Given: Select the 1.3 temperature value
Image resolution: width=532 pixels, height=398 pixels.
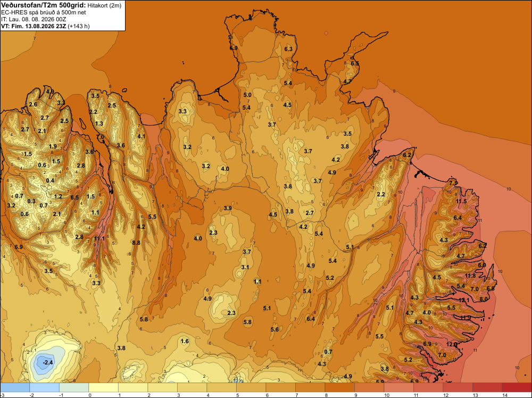Looking at the screenshot, I should point(99,123).
